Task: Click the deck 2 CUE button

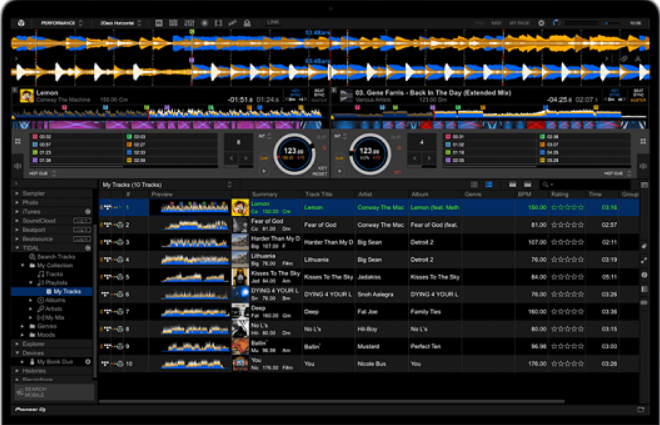Action: click(339, 158)
